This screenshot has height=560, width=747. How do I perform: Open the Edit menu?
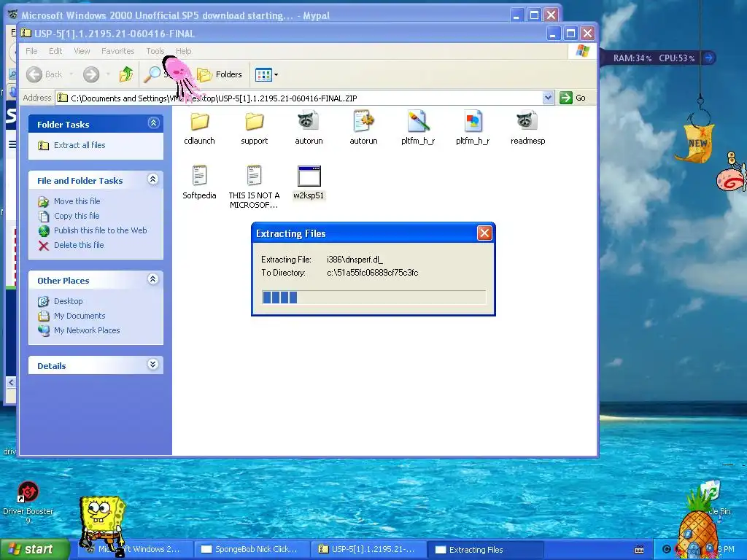point(55,51)
